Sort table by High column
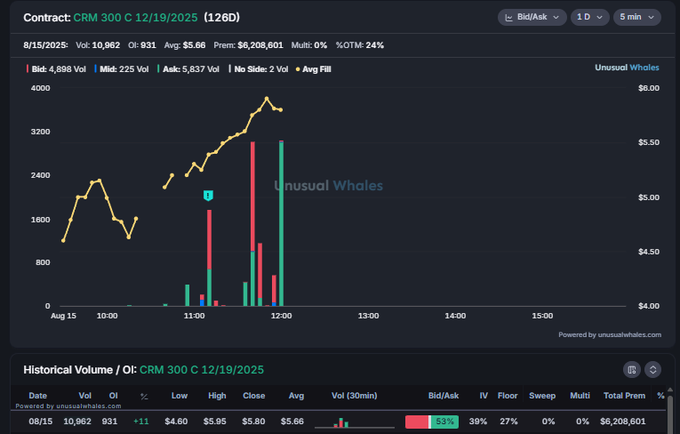Viewport: 680px width, 434px height. click(217, 395)
